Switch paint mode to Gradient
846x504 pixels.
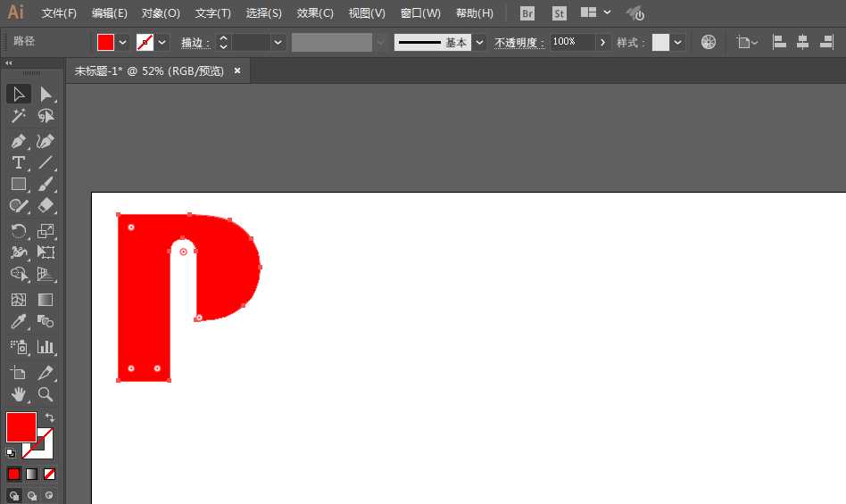(32, 474)
